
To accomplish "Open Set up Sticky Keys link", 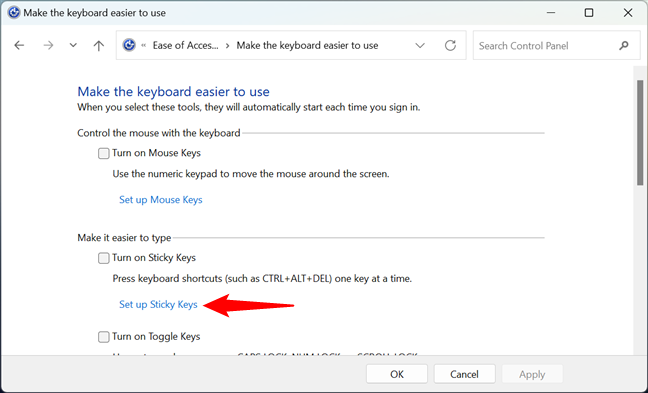I will 158,305.
